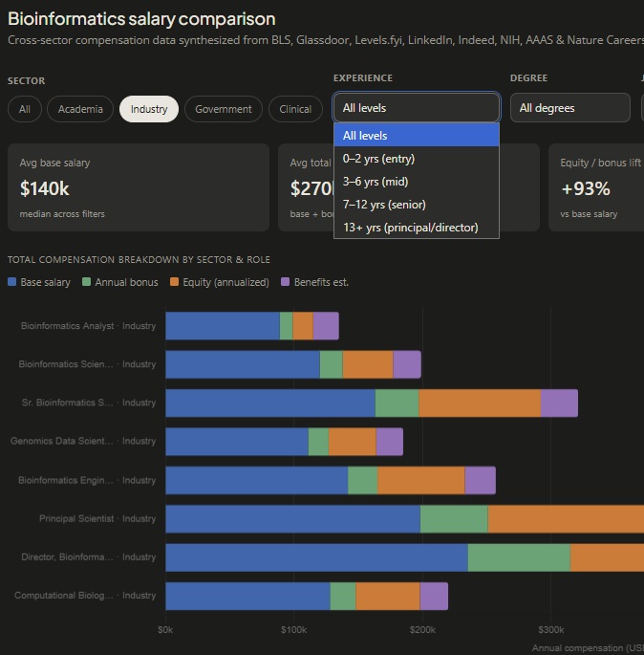The image size is (644, 655).
Task: Select the Academia sector filter
Action: click(80, 109)
